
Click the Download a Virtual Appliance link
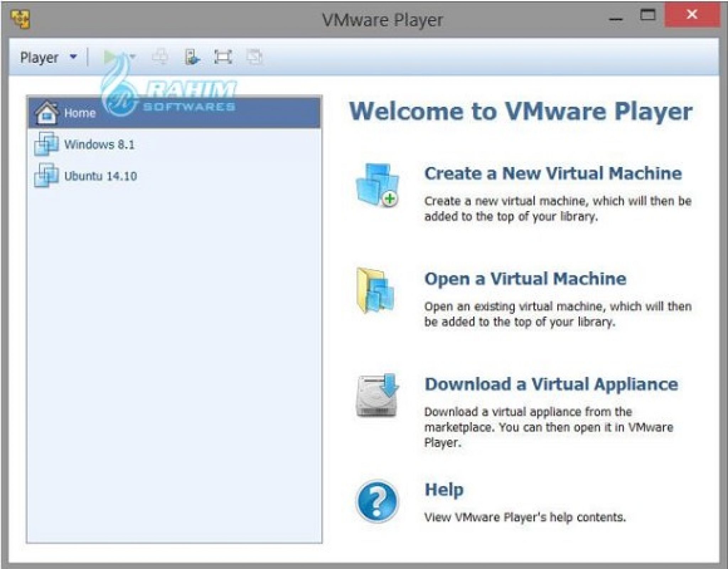[x=551, y=384]
